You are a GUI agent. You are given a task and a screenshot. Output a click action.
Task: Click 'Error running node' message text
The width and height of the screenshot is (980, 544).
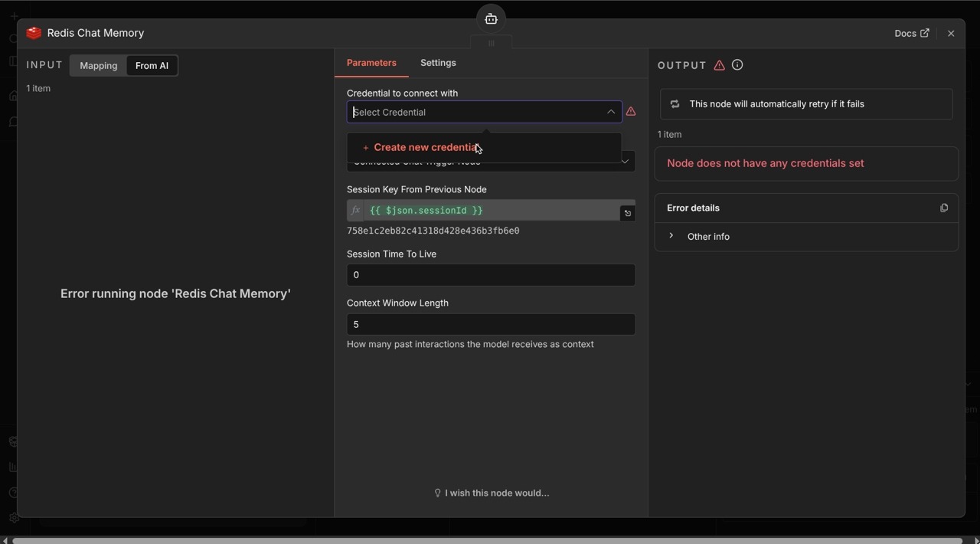click(175, 293)
